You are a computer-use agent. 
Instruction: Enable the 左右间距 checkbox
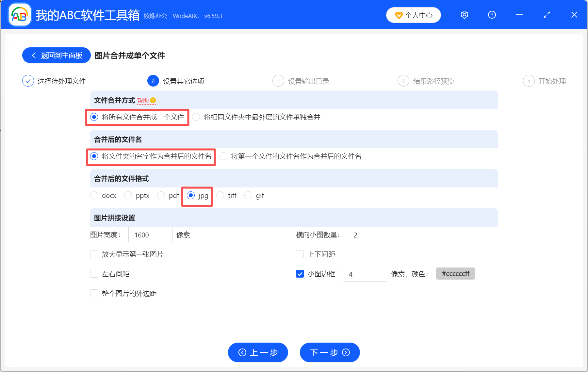[94, 274]
